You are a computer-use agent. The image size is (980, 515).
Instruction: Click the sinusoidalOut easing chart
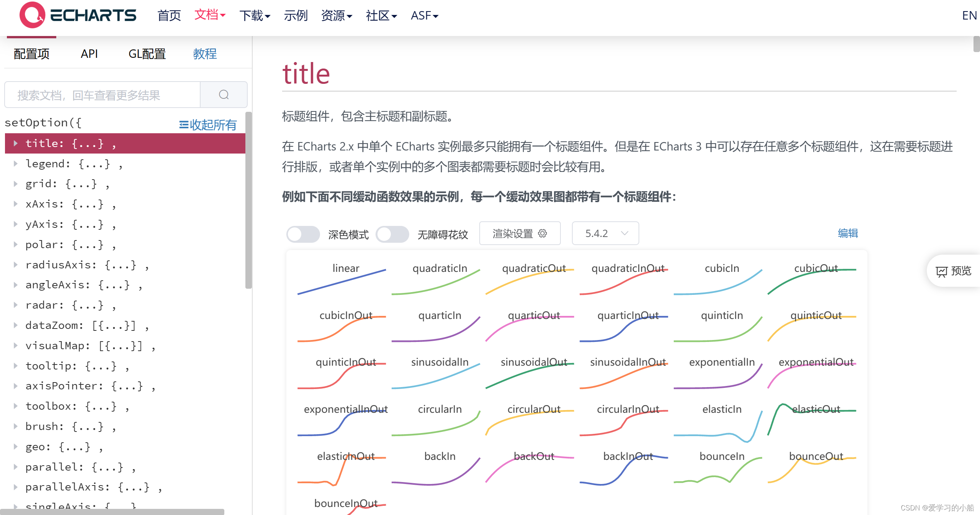(x=530, y=373)
